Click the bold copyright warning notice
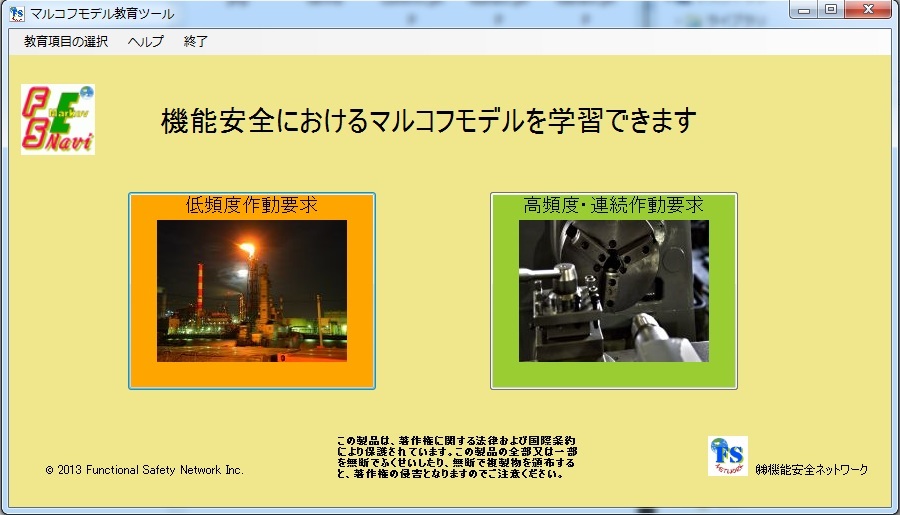Image resolution: width=900 pixels, height=515 pixels. click(456, 457)
